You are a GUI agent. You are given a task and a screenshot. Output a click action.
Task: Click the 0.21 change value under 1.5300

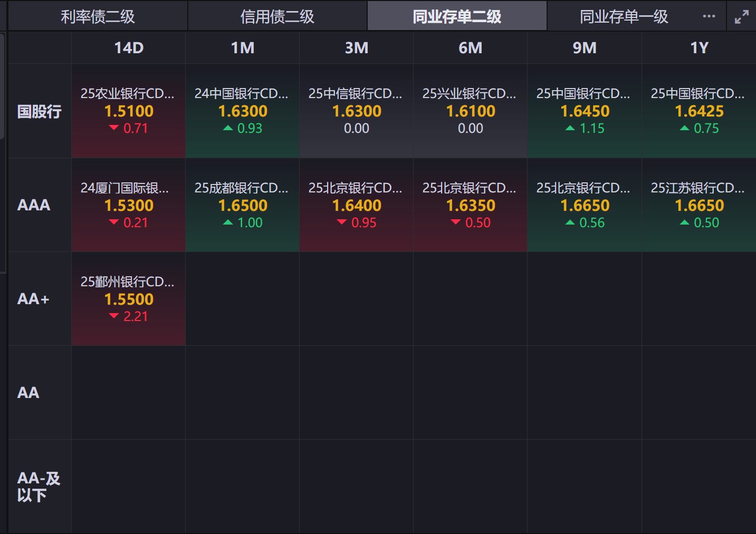(x=136, y=222)
